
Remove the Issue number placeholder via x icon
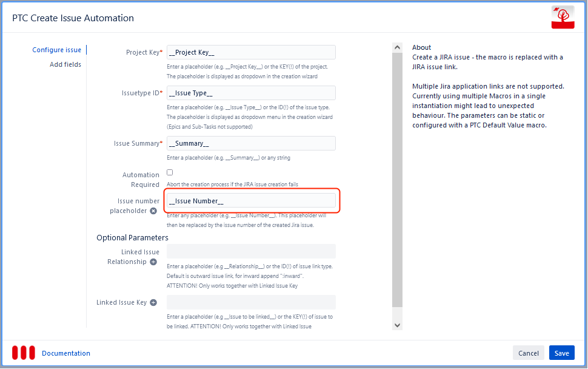tap(153, 211)
